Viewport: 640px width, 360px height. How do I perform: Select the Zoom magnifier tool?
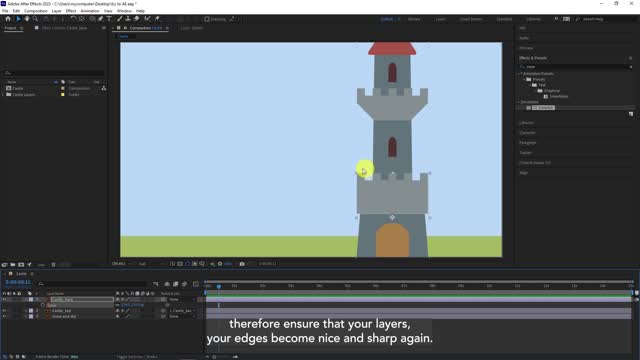[36, 19]
